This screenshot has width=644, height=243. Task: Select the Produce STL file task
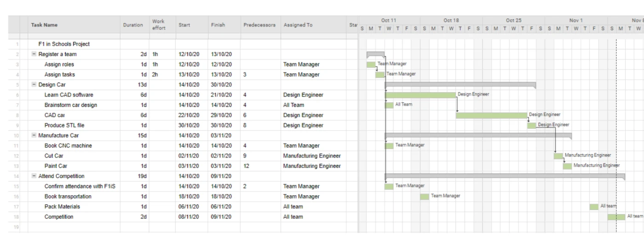(x=64, y=125)
